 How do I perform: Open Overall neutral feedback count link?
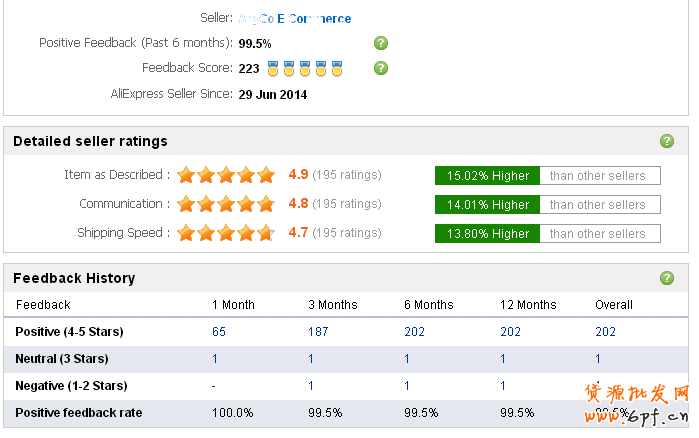[598, 359]
